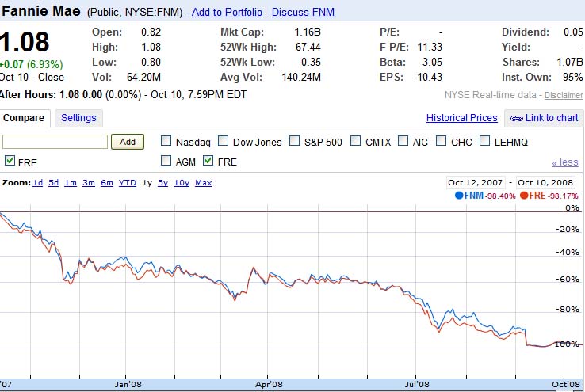Viewport: 585px width, 392px height.
Task: Select the 1y zoom option
Action: coord(147,183)
